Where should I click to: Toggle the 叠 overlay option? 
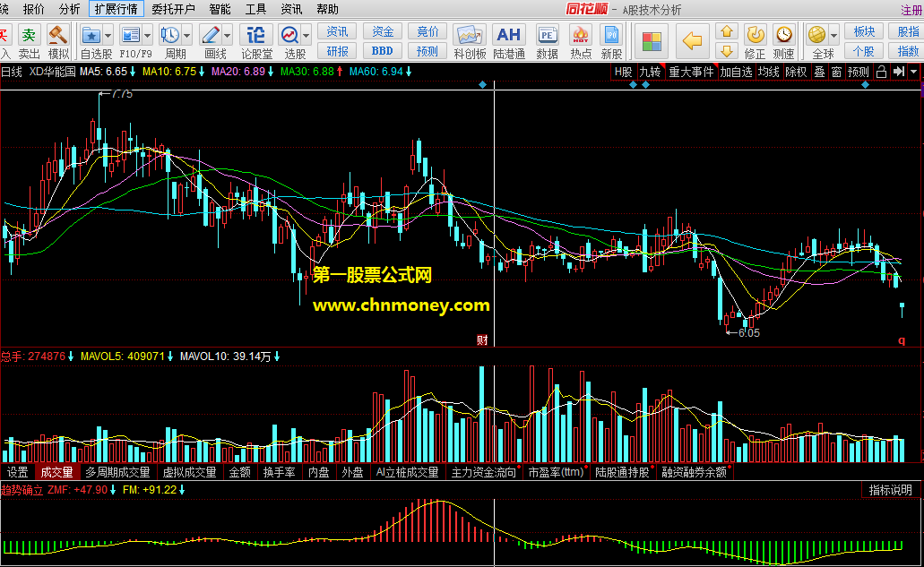(x=819, y=72)
